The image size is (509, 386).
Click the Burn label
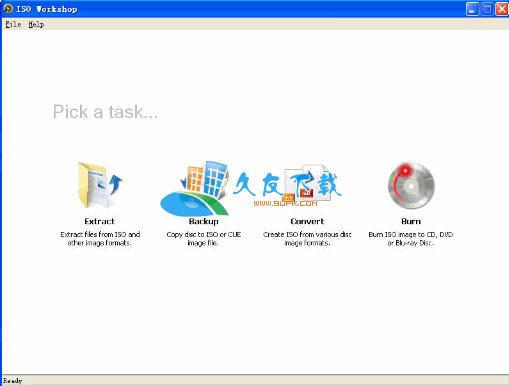click(x=411, y=221)
